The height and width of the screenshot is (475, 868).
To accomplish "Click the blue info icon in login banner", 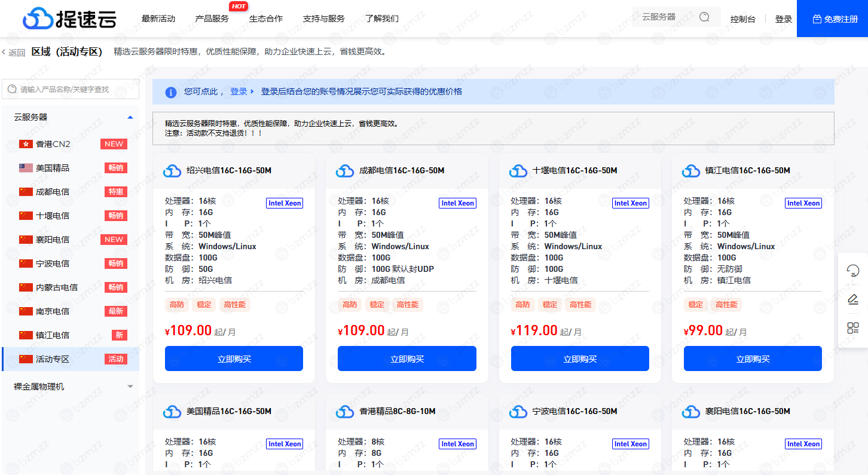I will point(171,92).
